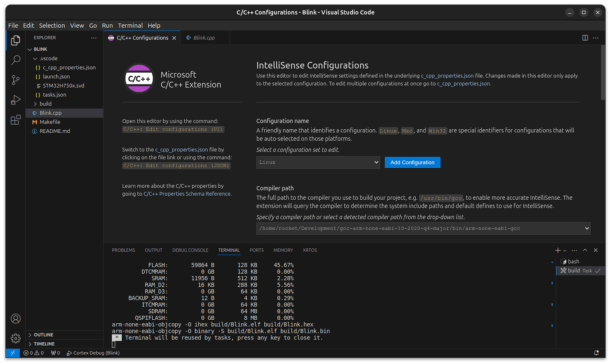Viewport: 611px width, 364px height.
Task: Split the editor using the split icon
Action: pyautogui.click(x=585, y=38)
